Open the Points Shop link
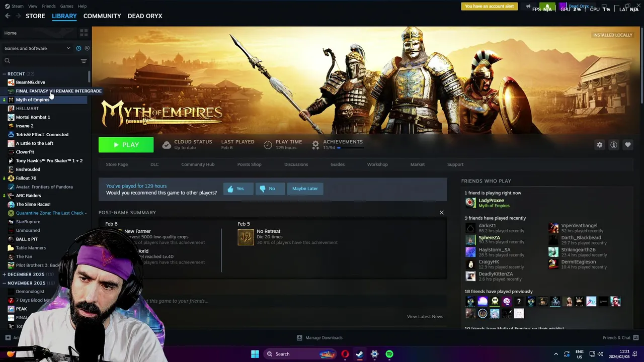Viewport: 644px width, 362px height. pos(249,164)
